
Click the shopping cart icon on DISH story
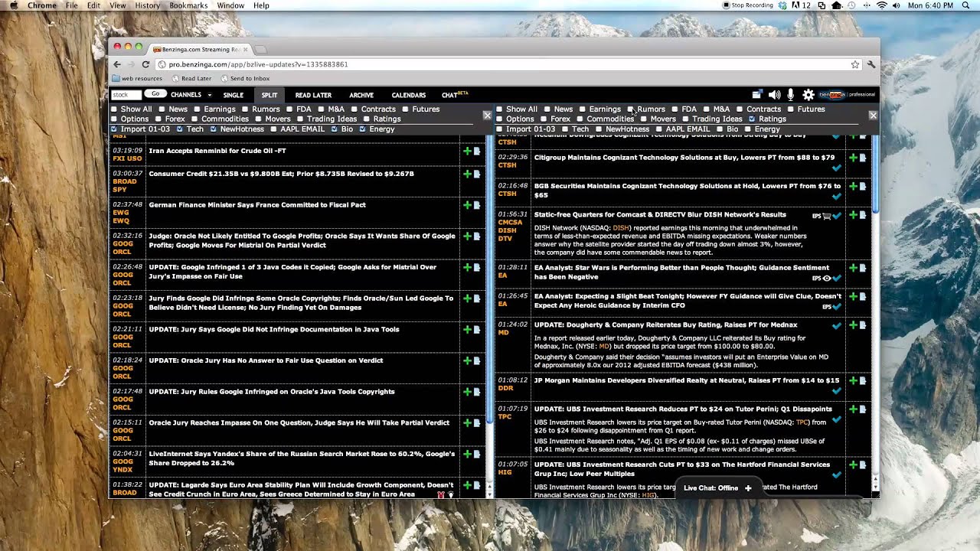coord(827,217)
